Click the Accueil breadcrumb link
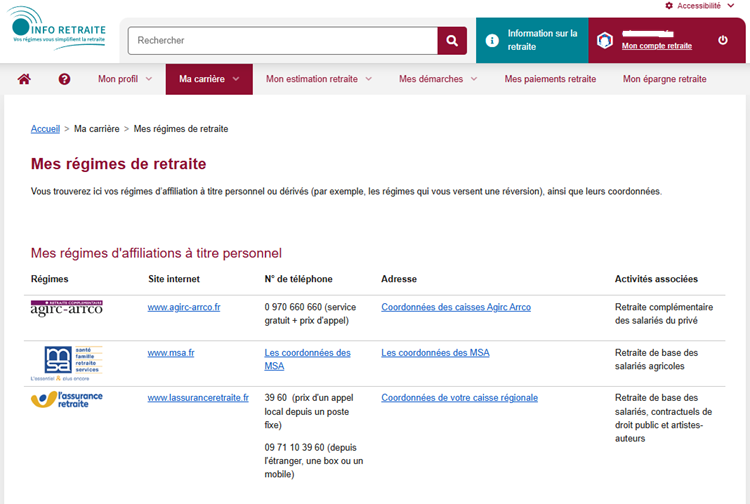750x504 pixels. tap(45, 129)
